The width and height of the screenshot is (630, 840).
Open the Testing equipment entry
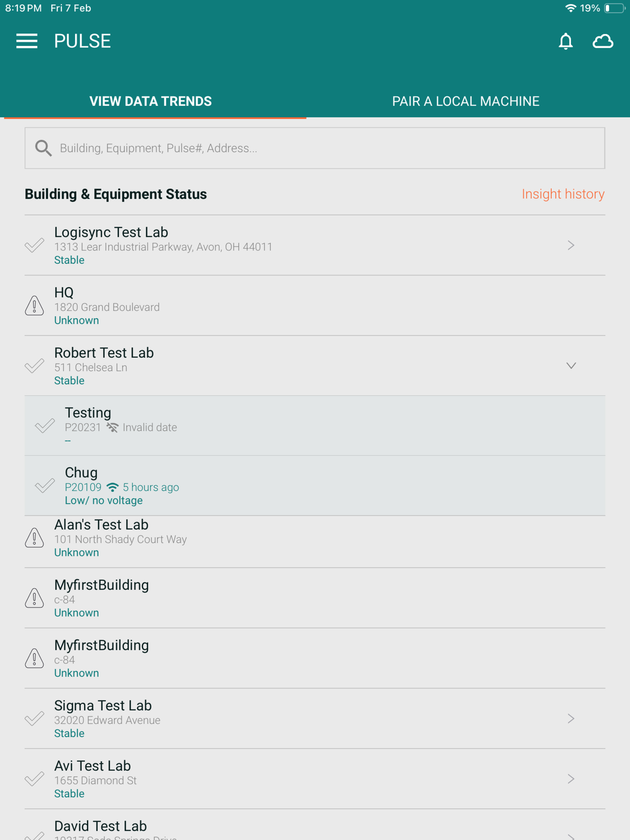(x=315, y=426)
